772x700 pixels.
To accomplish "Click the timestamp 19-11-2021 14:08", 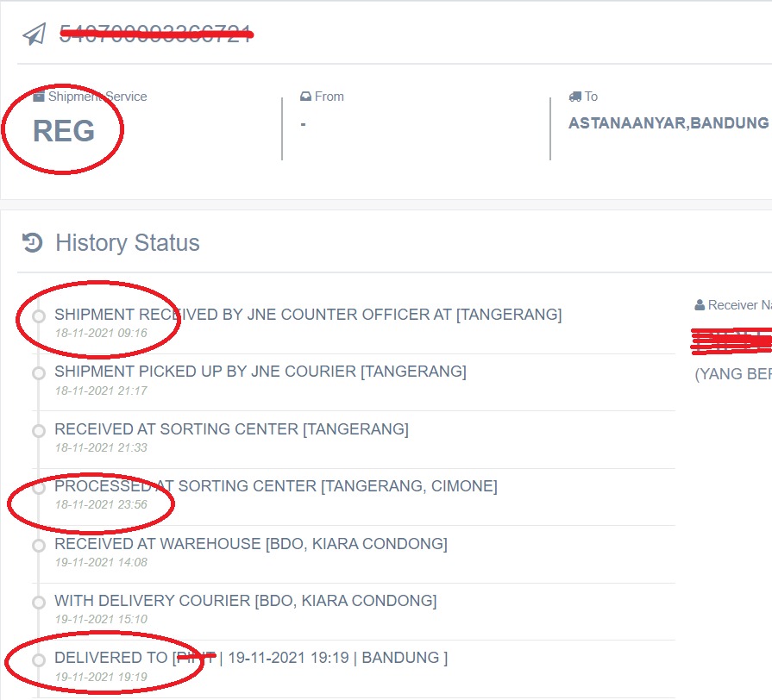I will 101,562.
